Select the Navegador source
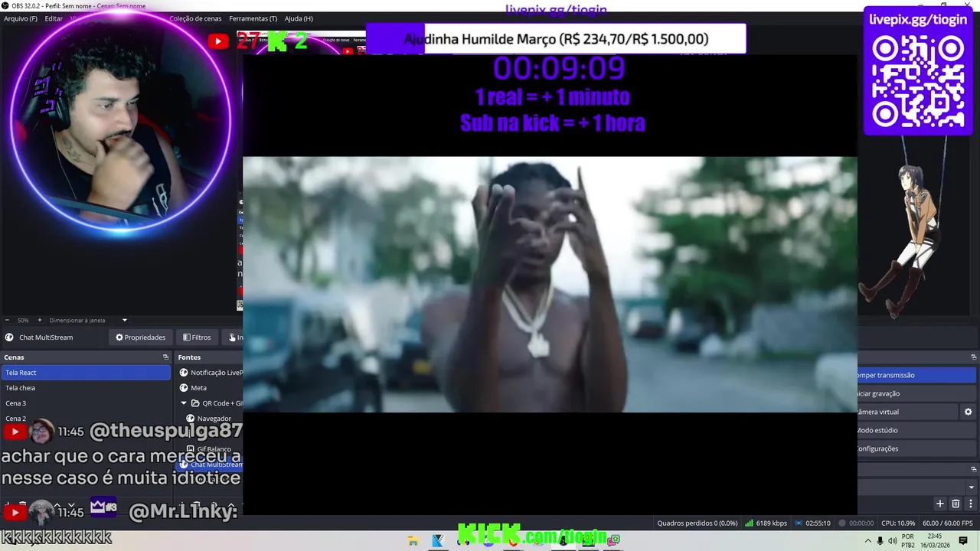This screenshot has height=551, width=980. pos(214,419)
